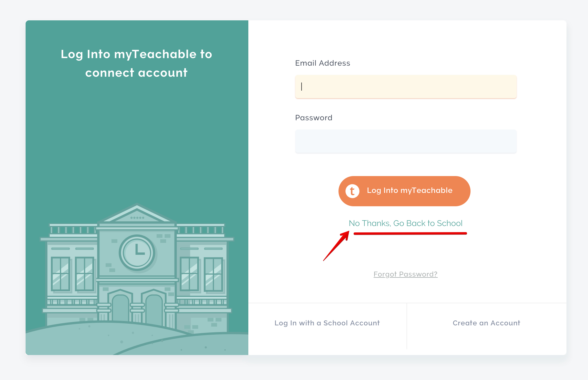Click the right arched door of the school
588x380 pixels.
[154, 309]
